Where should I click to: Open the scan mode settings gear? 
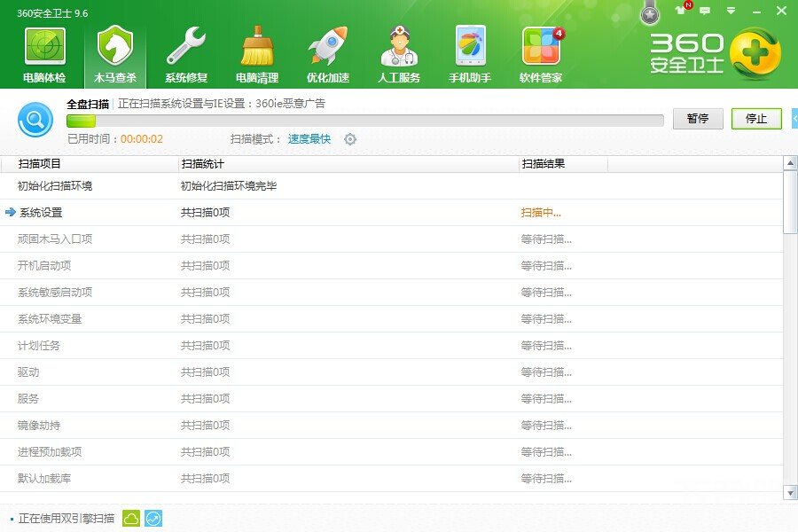point(349,139)
